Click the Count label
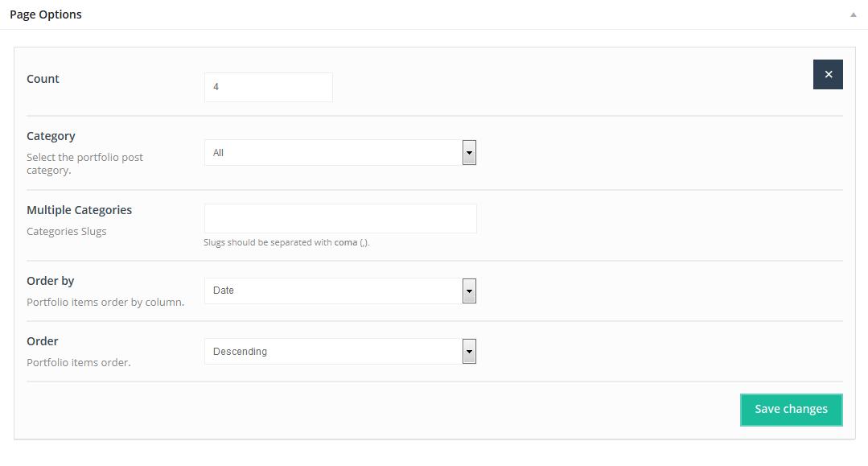 click(43, 79)
